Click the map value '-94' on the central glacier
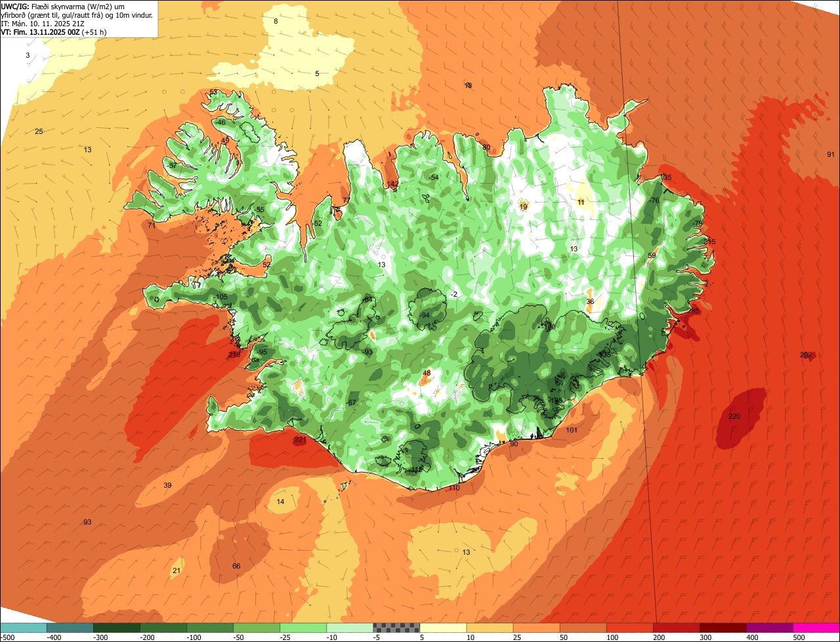 click(425, 316)
